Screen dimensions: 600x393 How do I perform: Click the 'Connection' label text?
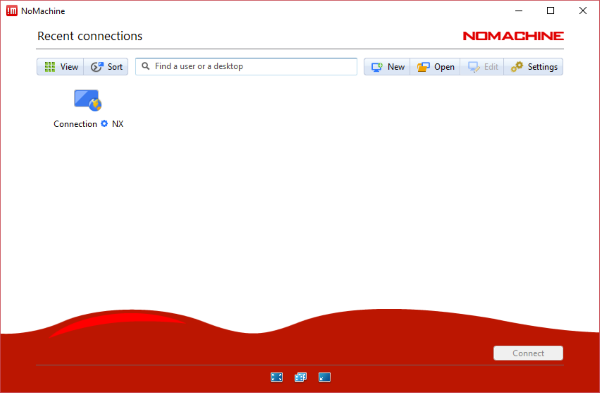[75, 124]
